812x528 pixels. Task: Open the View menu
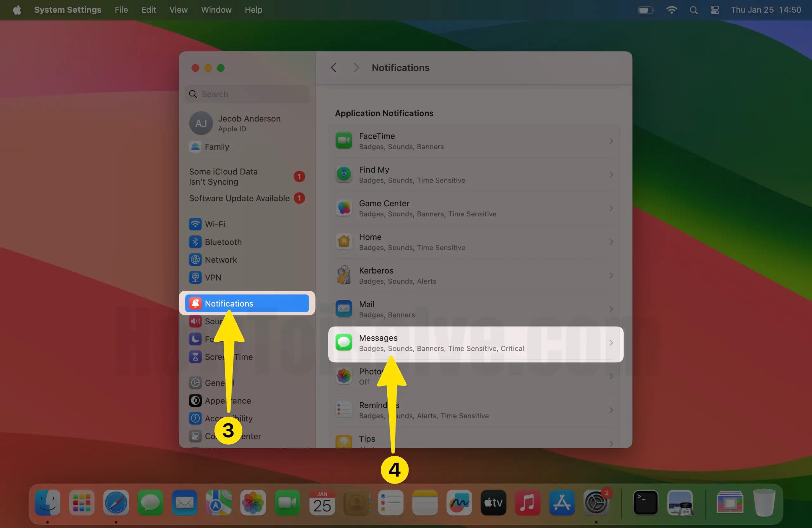(179, 10)
